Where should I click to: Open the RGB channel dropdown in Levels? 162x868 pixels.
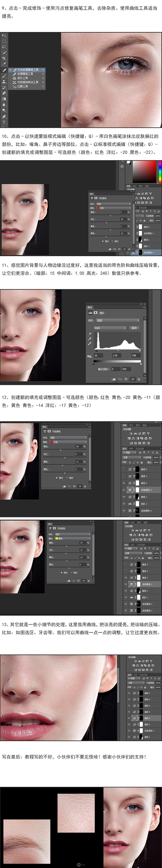click(110, 328)
